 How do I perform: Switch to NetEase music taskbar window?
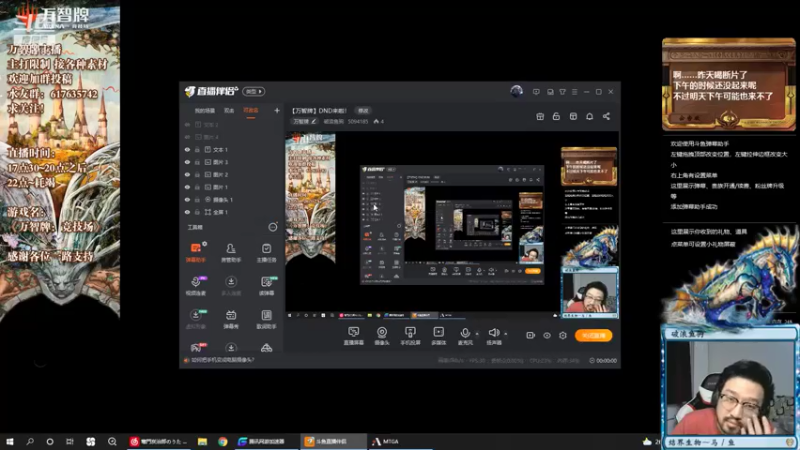click(x=159, y=441)
